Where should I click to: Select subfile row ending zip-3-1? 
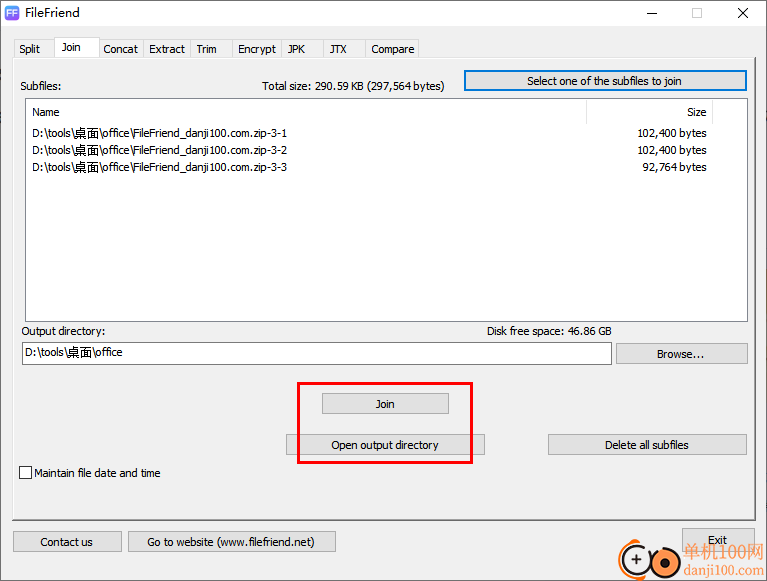pyautogui.click(x=369, y=133)
